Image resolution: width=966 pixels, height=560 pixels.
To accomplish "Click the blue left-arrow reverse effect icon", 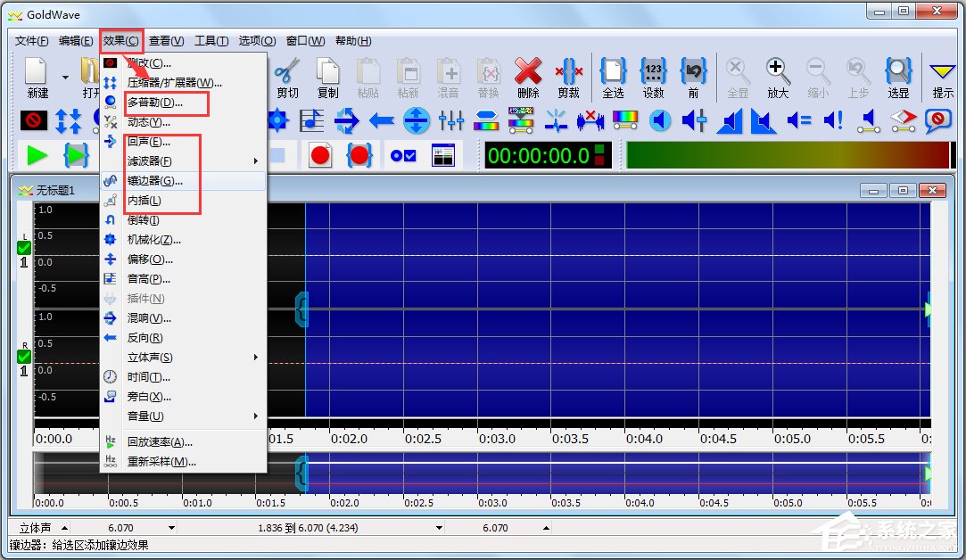I will tap(382, 120).
